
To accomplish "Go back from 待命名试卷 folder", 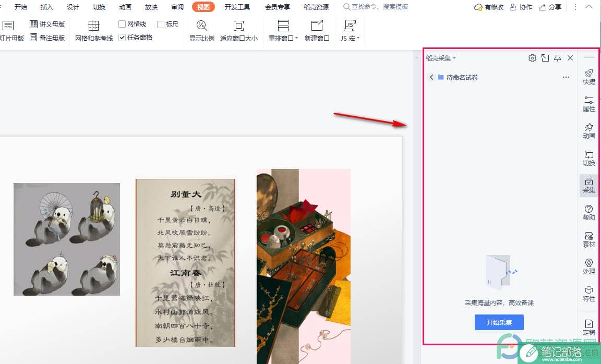I will 431,77.
